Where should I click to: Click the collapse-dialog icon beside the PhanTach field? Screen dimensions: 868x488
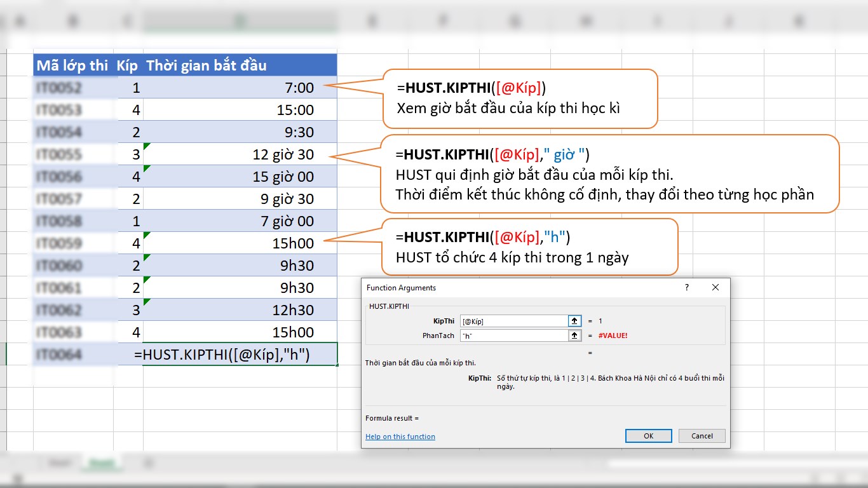pos(574,335)
